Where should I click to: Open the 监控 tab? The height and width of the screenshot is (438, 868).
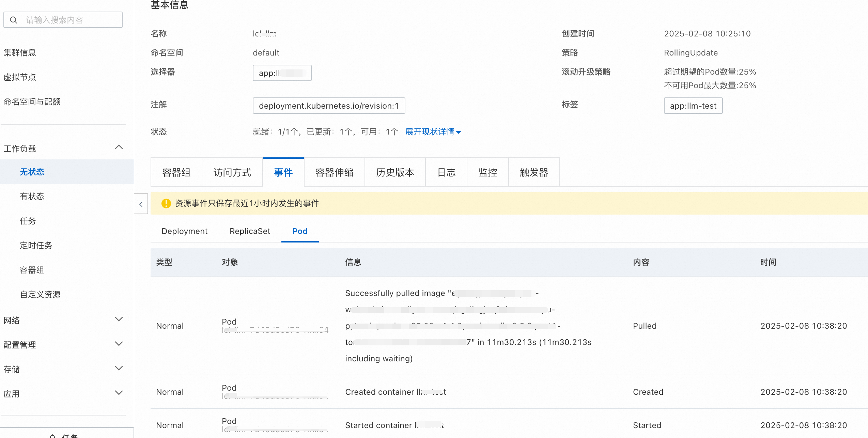[x=487, y=172]
